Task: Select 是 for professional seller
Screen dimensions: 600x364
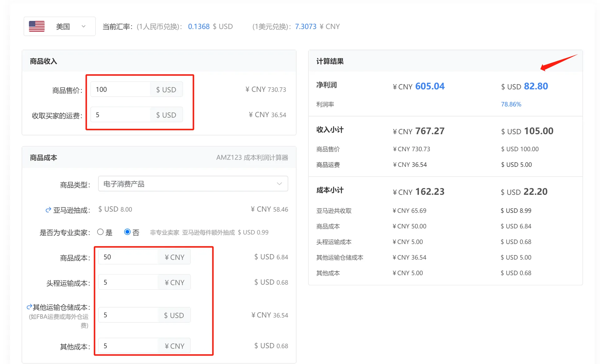Action: (x=100, y=232)
